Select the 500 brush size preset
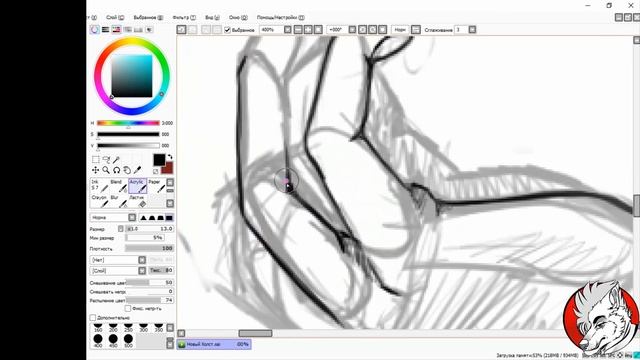Viewport: 640px width, 360px height. [128, 340]
